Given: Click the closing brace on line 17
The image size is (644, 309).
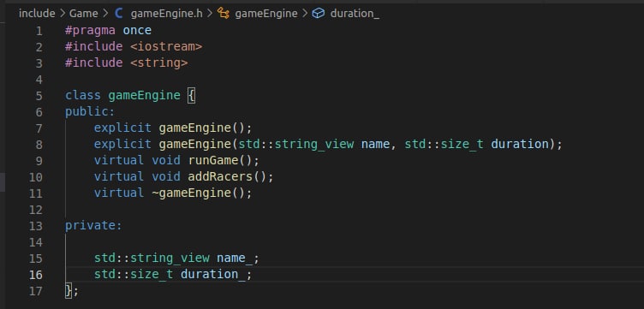Looking at the screenshot, I should [69, 290].
